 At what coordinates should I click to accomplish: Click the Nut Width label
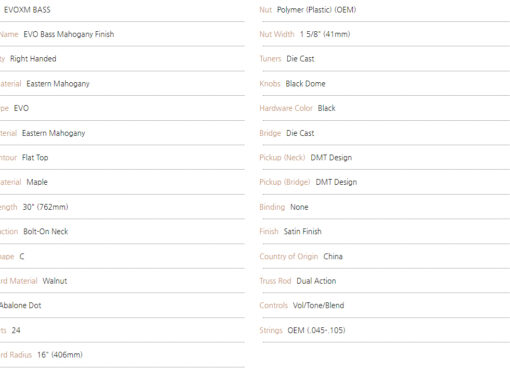click(277, 34)
